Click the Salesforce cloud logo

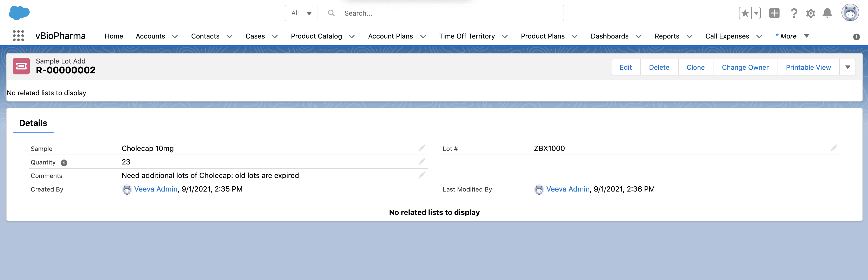pos(19,13)
